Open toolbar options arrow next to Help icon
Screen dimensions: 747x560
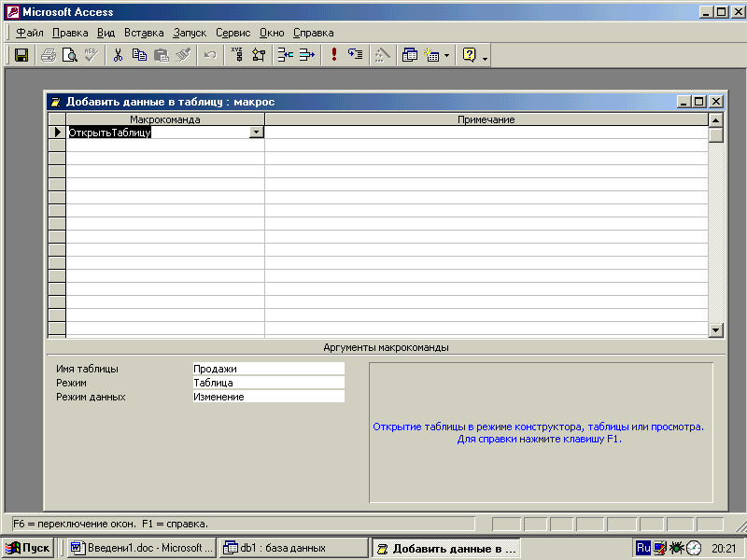(x=485, y=57)
